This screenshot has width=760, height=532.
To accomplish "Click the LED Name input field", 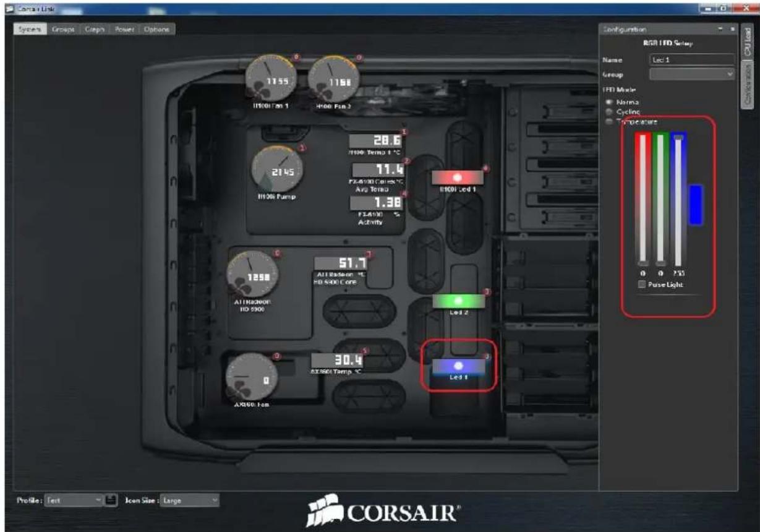I will (693, 60).
